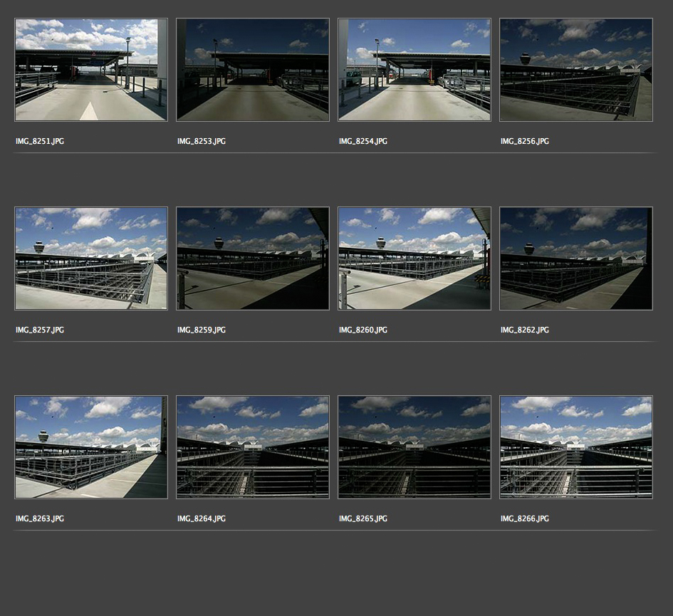Open the IMG_8256.JPG thumbnail image
This screenshot has height=616, width=673.
click(x=576, y=70)
